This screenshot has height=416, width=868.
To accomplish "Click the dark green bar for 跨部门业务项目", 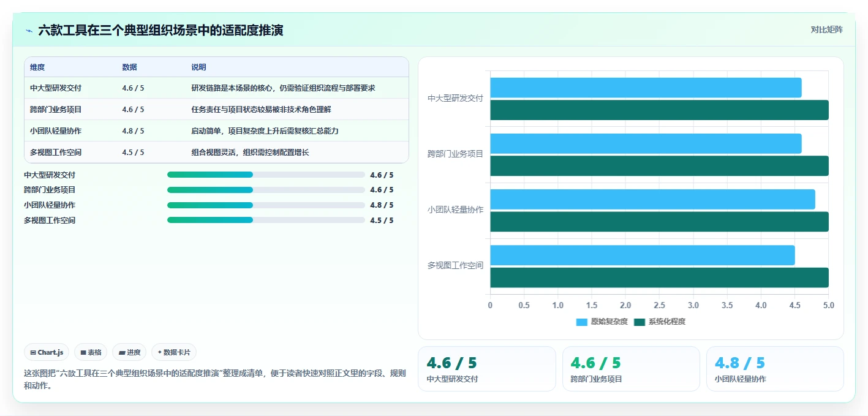I will (659, 166).
